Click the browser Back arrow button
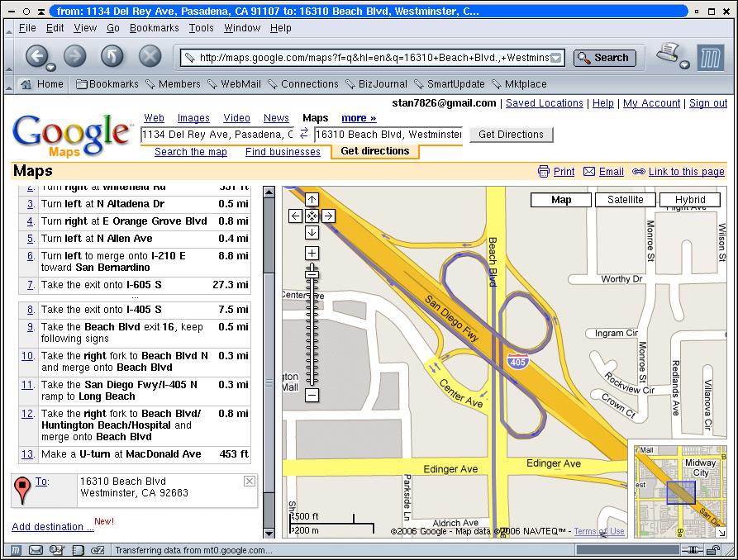Screen dimensions: 738x560 coord(36,56)
